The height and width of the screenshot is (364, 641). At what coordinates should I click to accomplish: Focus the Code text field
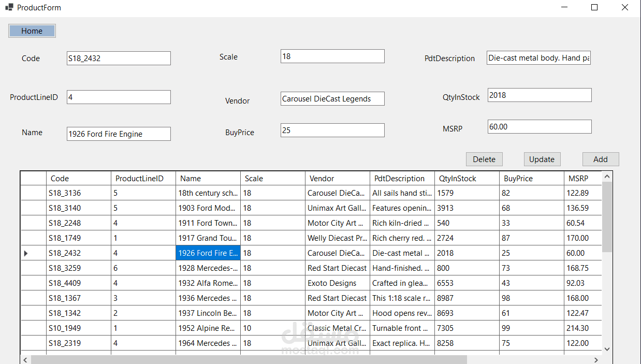[x=119, y=59]
